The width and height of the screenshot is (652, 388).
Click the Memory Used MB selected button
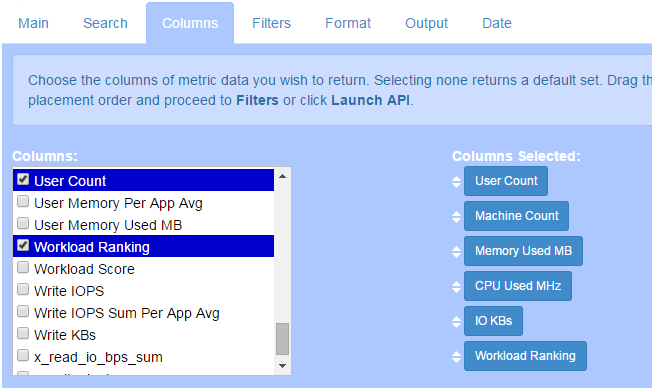(x=524, y=251)
